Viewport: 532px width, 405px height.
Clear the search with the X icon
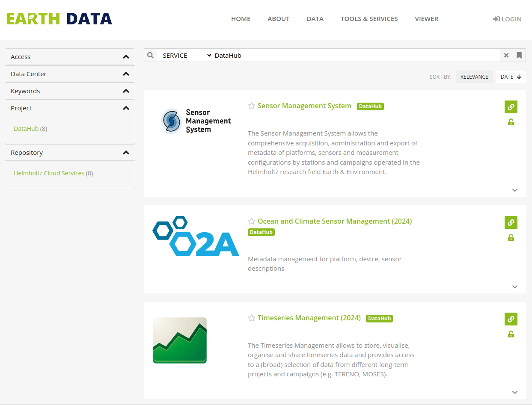click(x=506, y=55)
